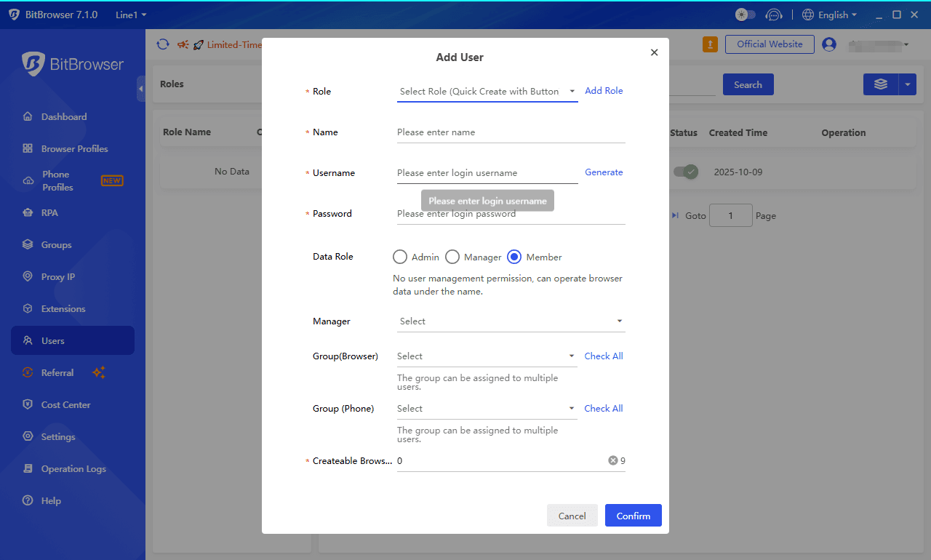Expand the Manager select dropdown
The height and width of the screenshot is (560, 931).
coord(511,321)
